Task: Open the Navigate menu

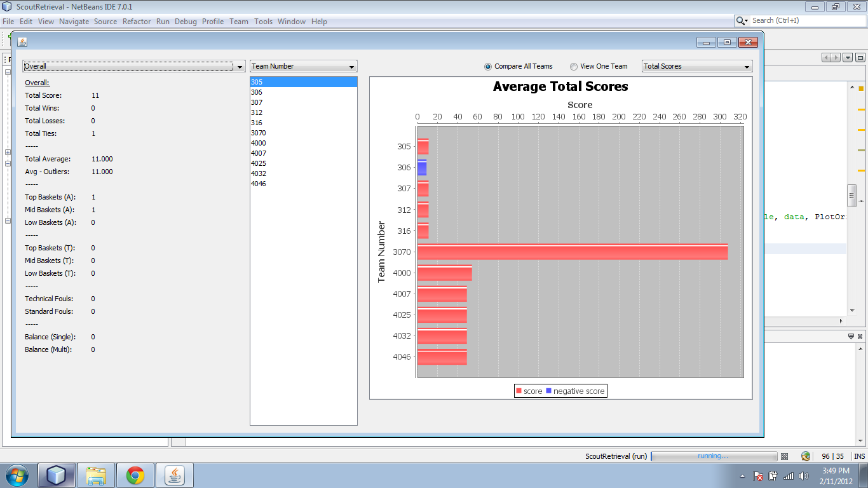Action: coord(74,21)
